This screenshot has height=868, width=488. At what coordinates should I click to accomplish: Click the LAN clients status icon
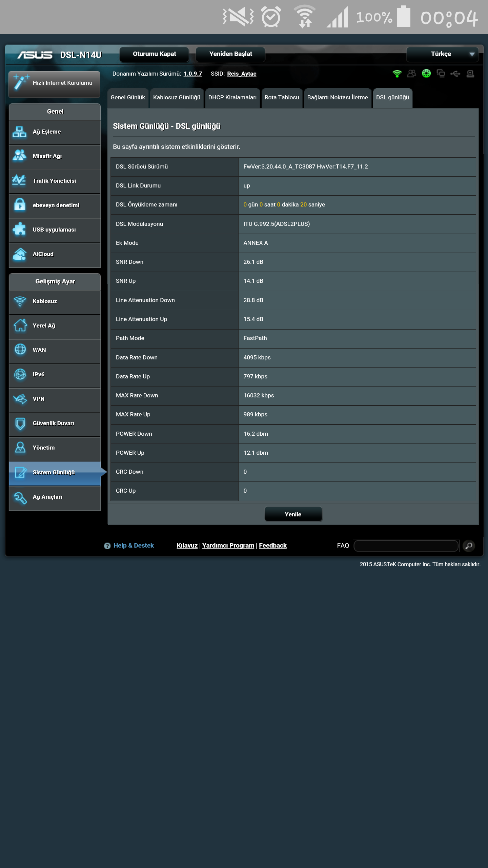coord(441,73)
